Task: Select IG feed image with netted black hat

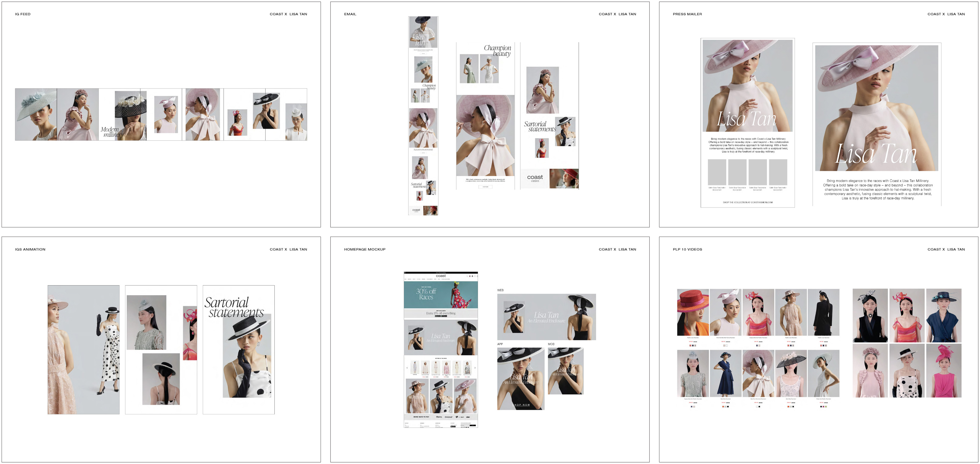Action: pos(130,116)
